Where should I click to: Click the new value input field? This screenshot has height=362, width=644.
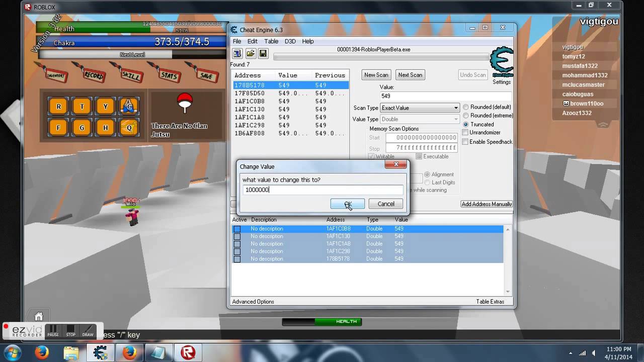point(323,190)
